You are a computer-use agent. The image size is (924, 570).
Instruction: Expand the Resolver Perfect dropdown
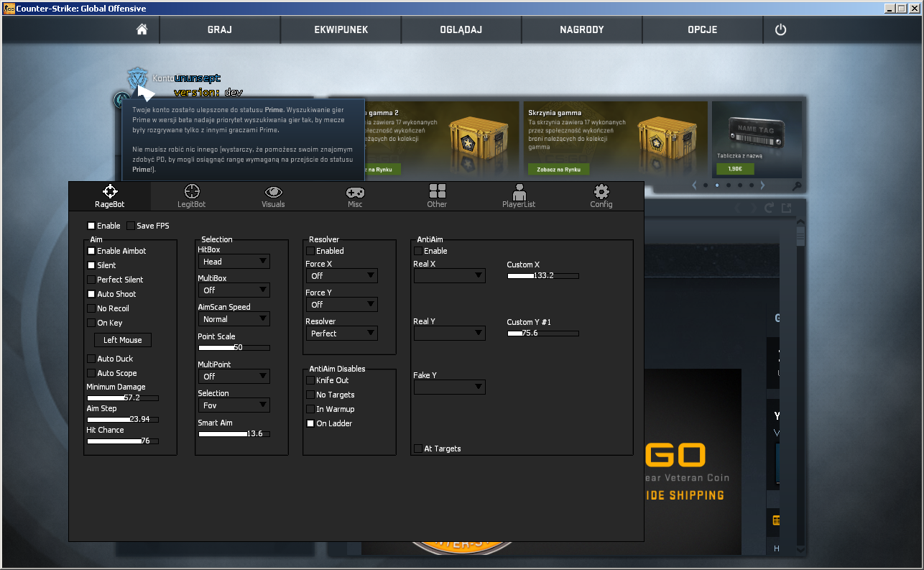341,334
